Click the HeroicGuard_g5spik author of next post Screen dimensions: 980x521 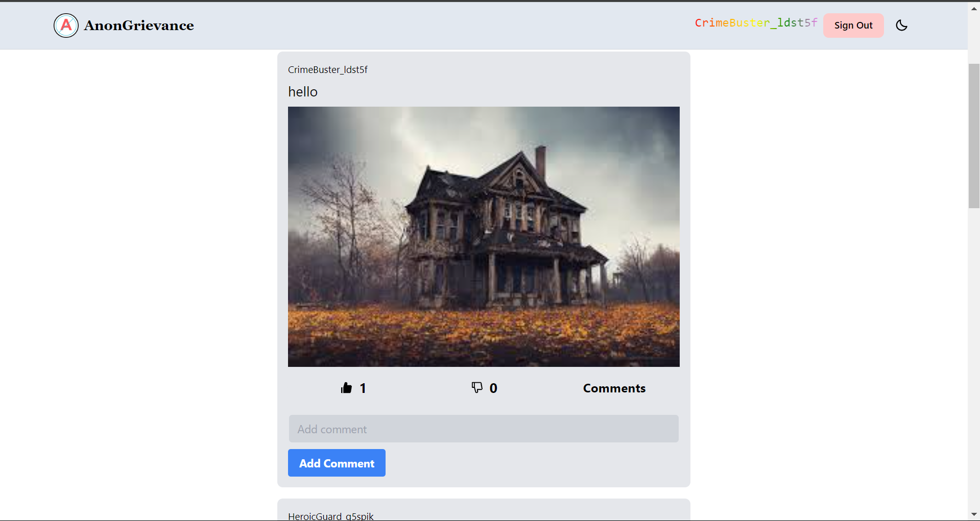point(330,516)
